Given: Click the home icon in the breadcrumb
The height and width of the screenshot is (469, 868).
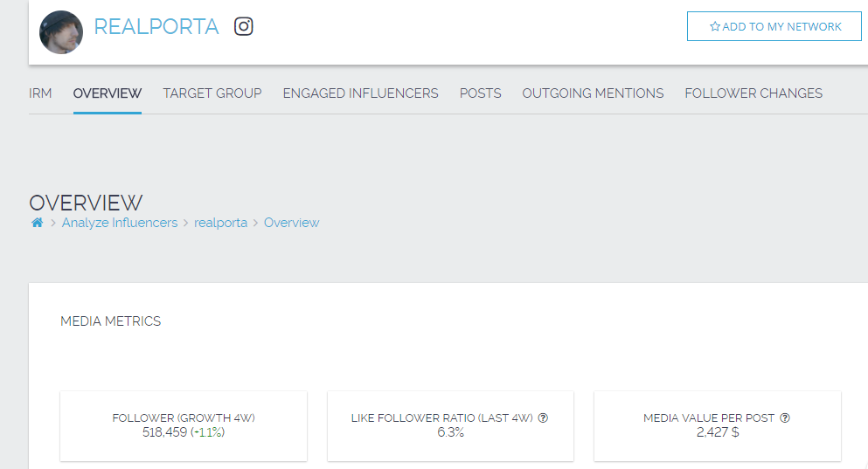Looking at the screenshot, I should [x=37, y=223].
